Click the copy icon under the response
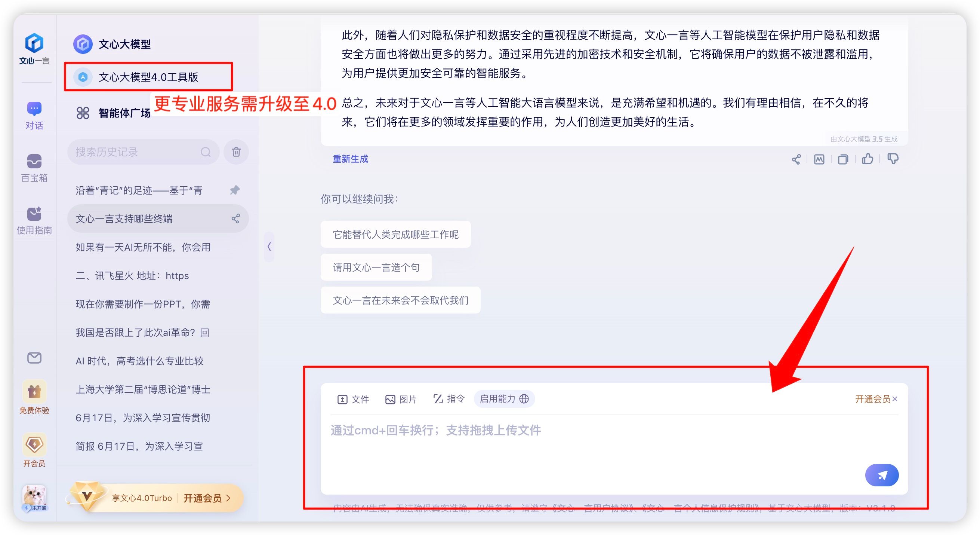 (843, 159)
